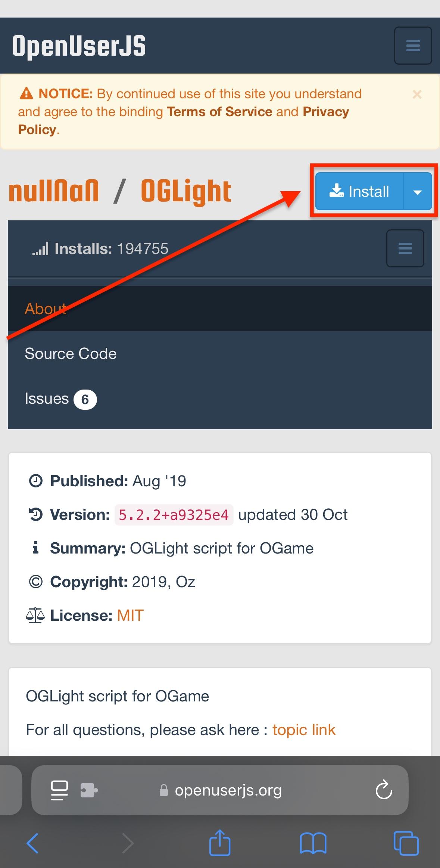Select the About tab

click(46, 309)
